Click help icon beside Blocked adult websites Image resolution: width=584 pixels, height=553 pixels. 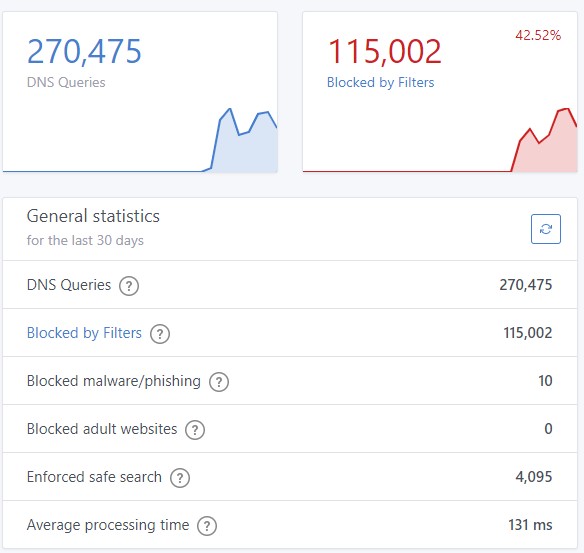click(x=195, y=430)
